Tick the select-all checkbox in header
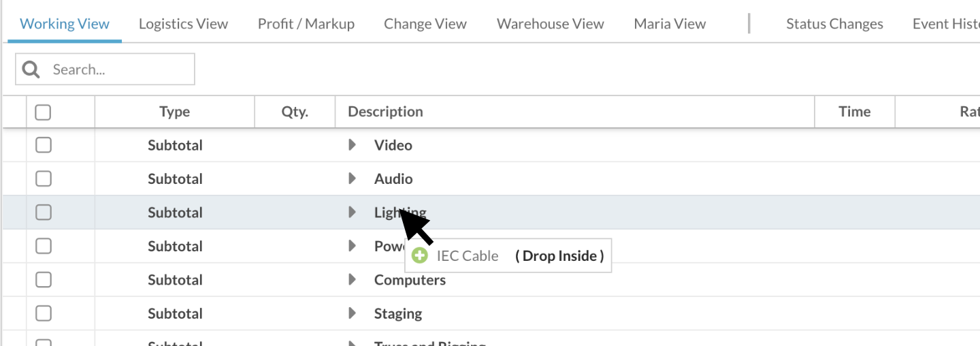 tap(43, 112)
